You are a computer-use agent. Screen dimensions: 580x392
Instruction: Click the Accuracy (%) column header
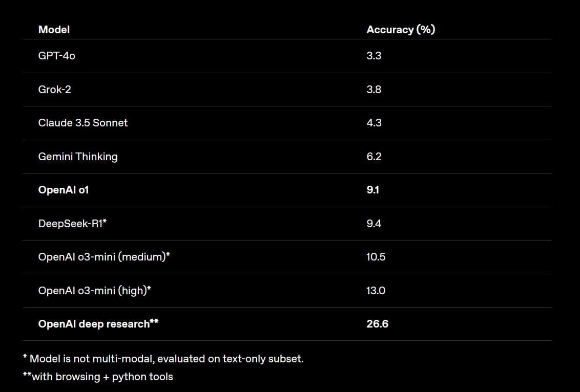[401, 30]
